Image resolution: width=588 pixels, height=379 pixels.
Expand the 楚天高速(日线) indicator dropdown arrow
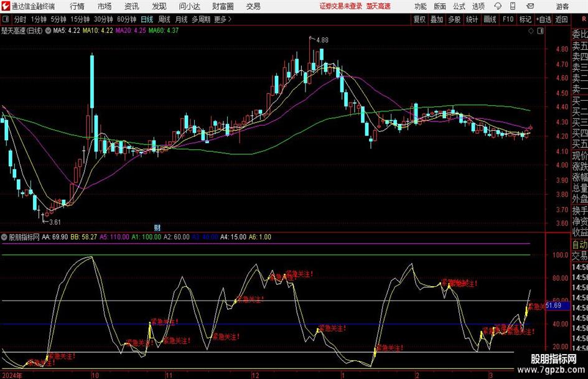click(x=48, y=30)
